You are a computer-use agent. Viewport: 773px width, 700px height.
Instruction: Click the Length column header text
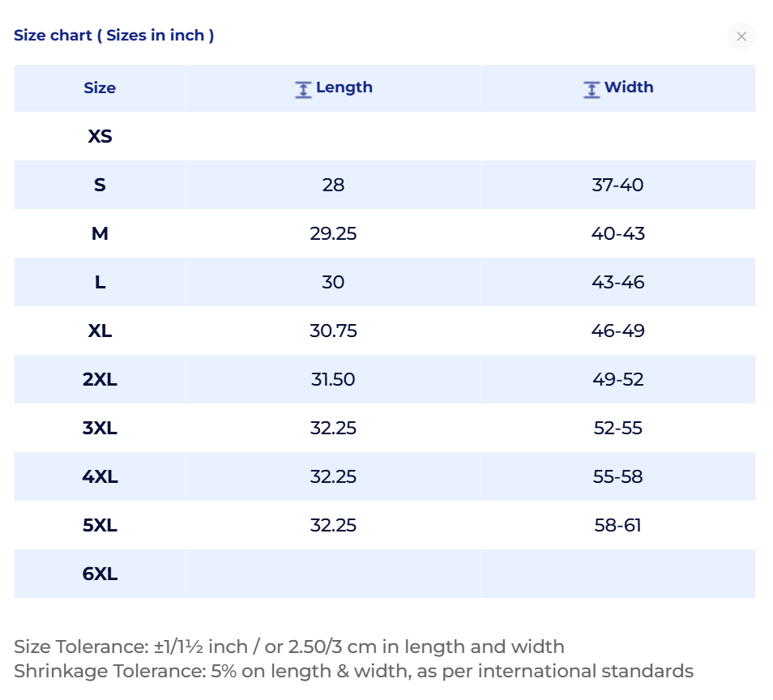[344, 87]
